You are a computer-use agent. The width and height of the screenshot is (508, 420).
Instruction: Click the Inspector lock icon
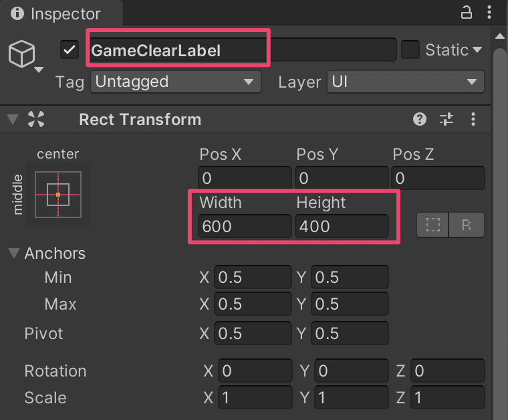[x=467, y=12]
